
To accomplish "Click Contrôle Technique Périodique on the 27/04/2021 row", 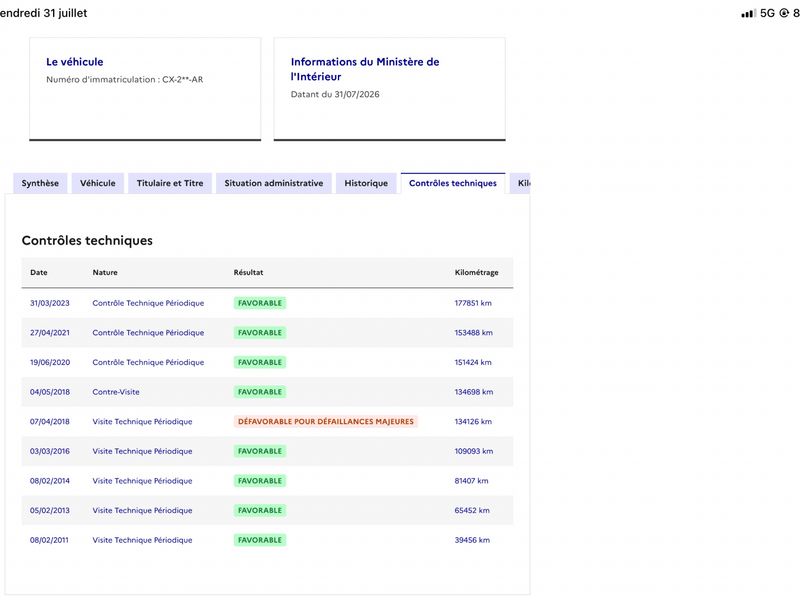I will point(148,333).
